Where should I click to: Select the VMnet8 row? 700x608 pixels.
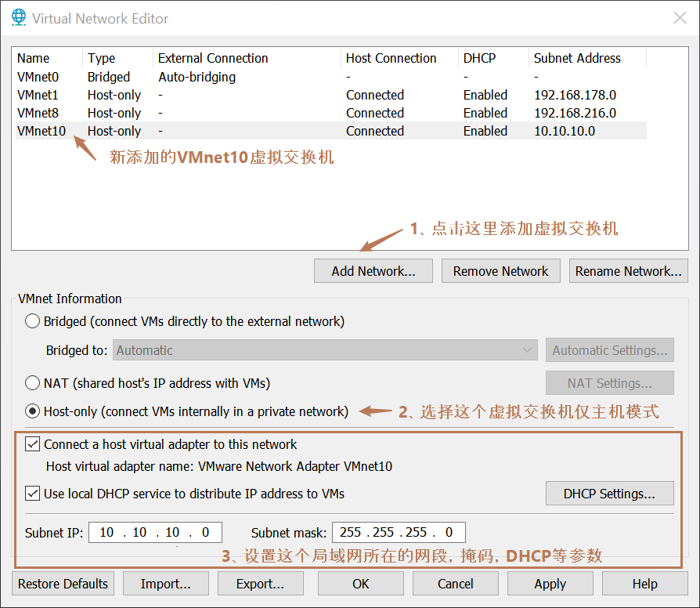(x=330, y=113)
